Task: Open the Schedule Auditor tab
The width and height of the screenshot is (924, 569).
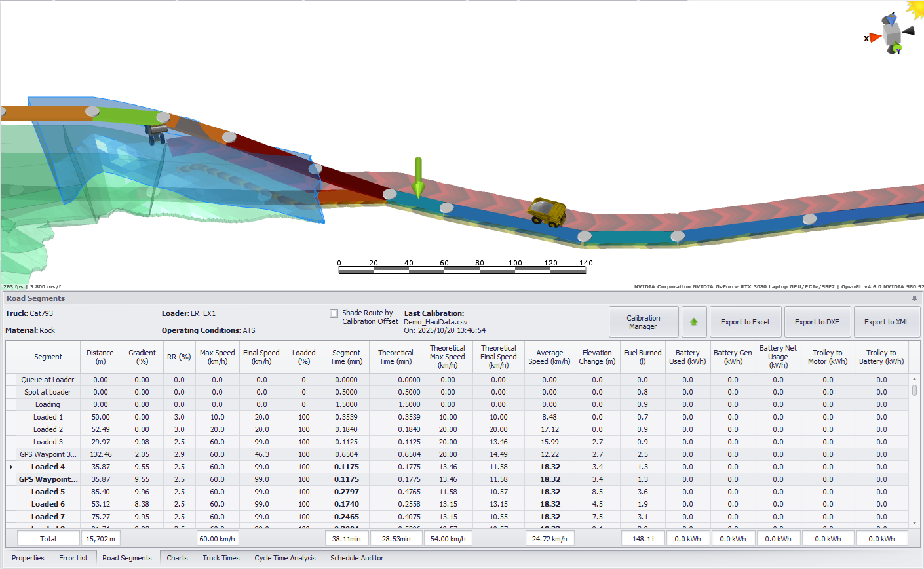Action: click(x=356, y=558)
